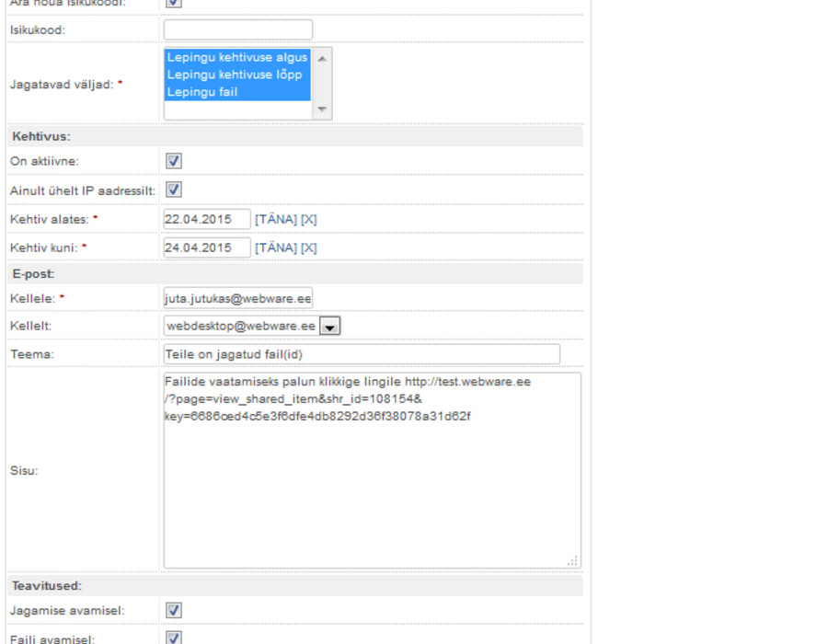Image resolution: width=828 pixels, height=644 pixels.
Task: Click the 'Kehtiv alates' date field
Action: (x=207, y=219)
